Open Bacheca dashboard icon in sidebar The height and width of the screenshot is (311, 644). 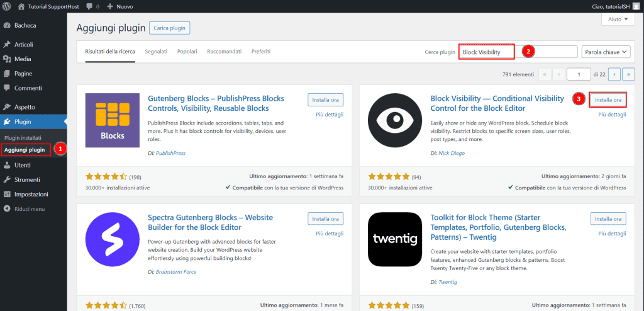[7, 26]
